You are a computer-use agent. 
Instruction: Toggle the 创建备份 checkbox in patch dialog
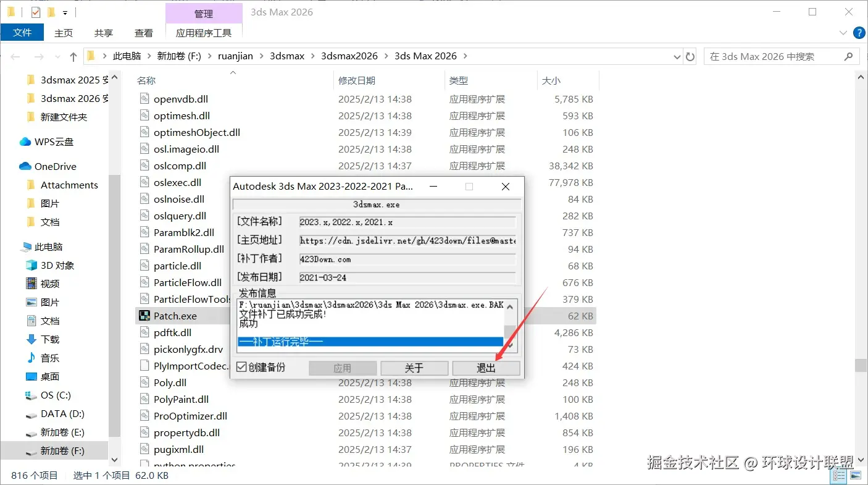(241, 367)
